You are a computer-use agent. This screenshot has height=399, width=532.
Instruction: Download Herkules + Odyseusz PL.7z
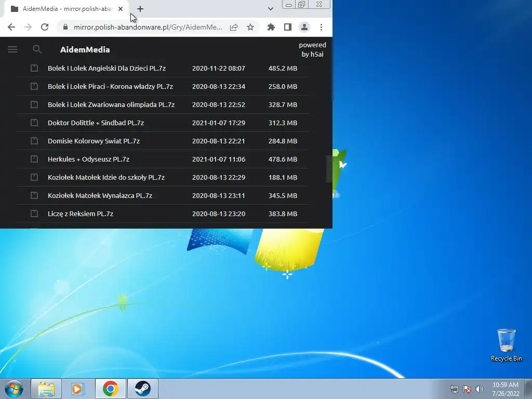(x=88, y=159)
